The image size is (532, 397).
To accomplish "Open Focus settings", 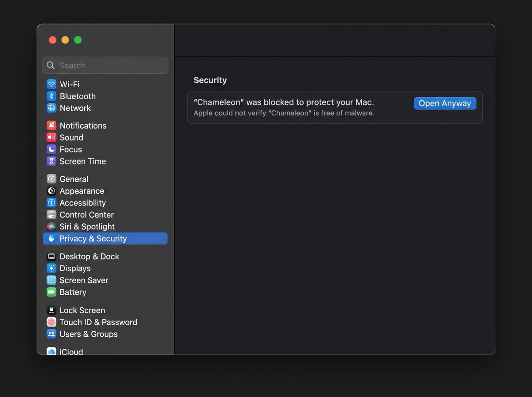I will pos(71,149).
